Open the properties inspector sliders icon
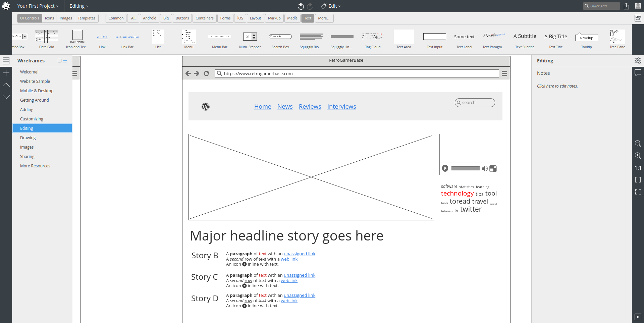Image resolution: width=644 pixels, height=323 pixels. coord(638,61)
